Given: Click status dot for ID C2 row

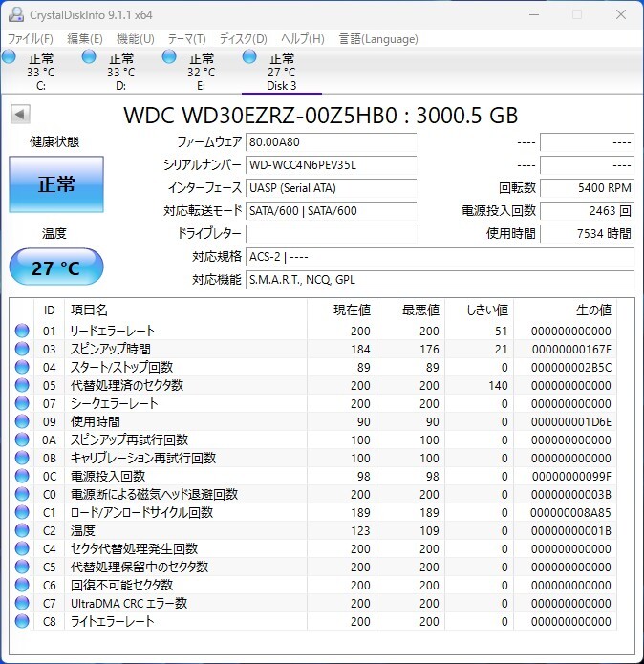Looking at the screenshot, I should click(22, 530).
